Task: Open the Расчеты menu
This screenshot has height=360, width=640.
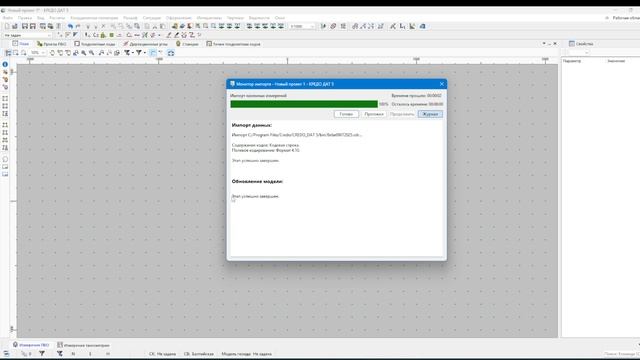Action: pos(57,18)
